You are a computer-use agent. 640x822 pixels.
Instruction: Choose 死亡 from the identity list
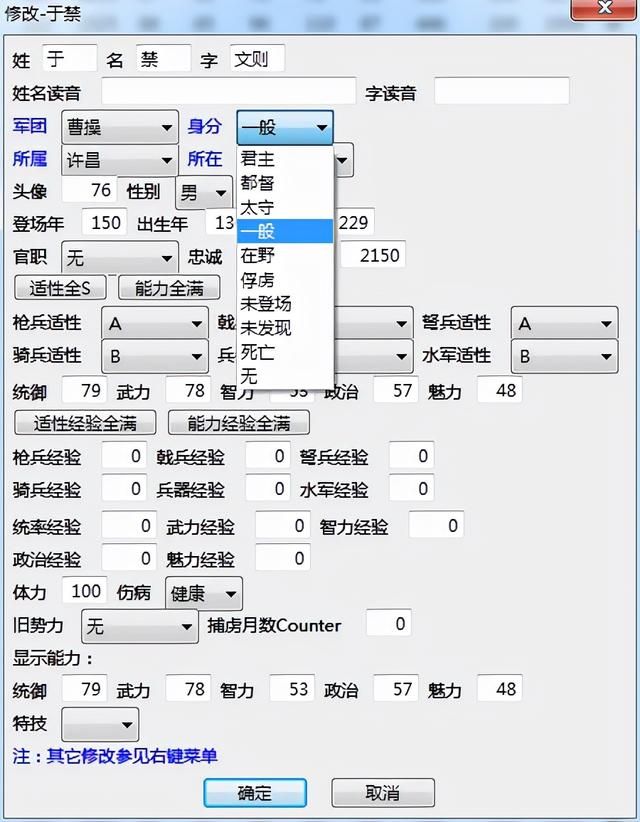coord(285,352)
